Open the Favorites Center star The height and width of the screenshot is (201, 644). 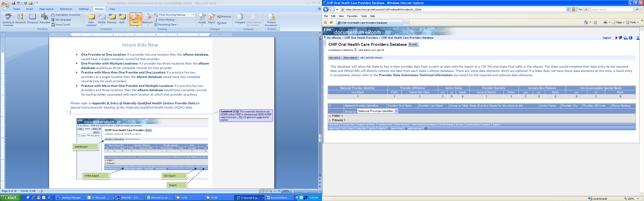tap(325, 23)
